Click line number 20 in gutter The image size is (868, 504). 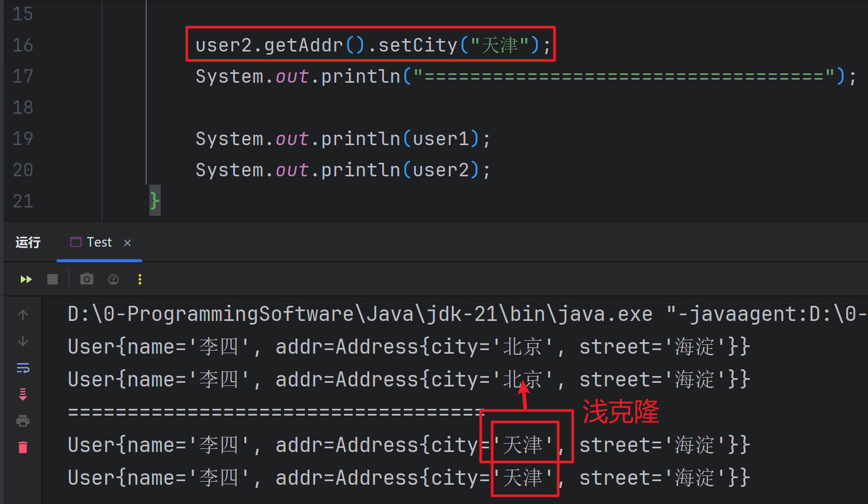pos(23,170)
